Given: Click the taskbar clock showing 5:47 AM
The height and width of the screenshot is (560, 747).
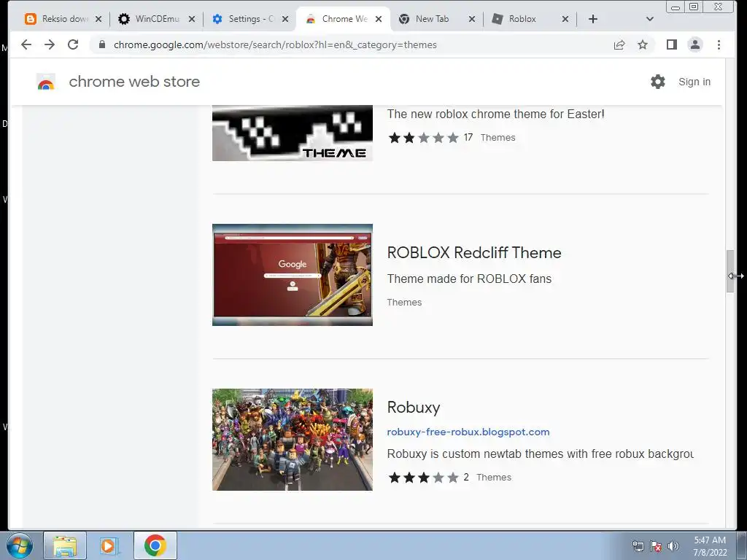Looking at the screenshot, I should click(x=710, y=546).
